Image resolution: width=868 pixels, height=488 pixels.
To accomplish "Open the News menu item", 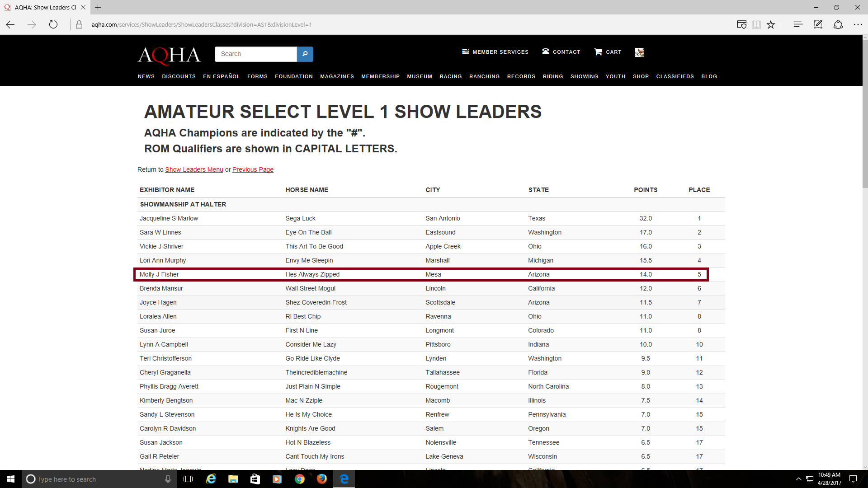I will [146, 76].
